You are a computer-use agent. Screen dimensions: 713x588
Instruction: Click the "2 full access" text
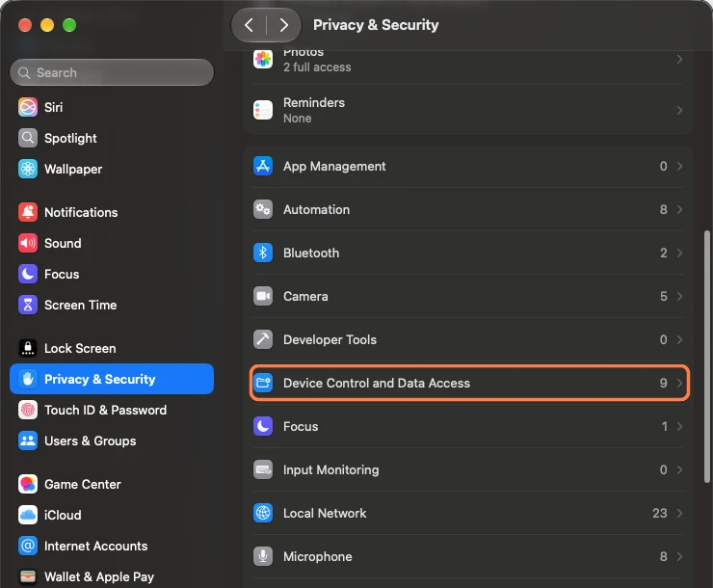tap(317, 67)
